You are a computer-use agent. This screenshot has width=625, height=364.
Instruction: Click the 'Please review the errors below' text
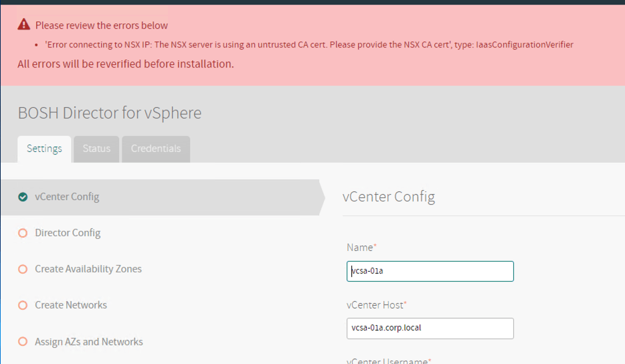pos(102,25)
